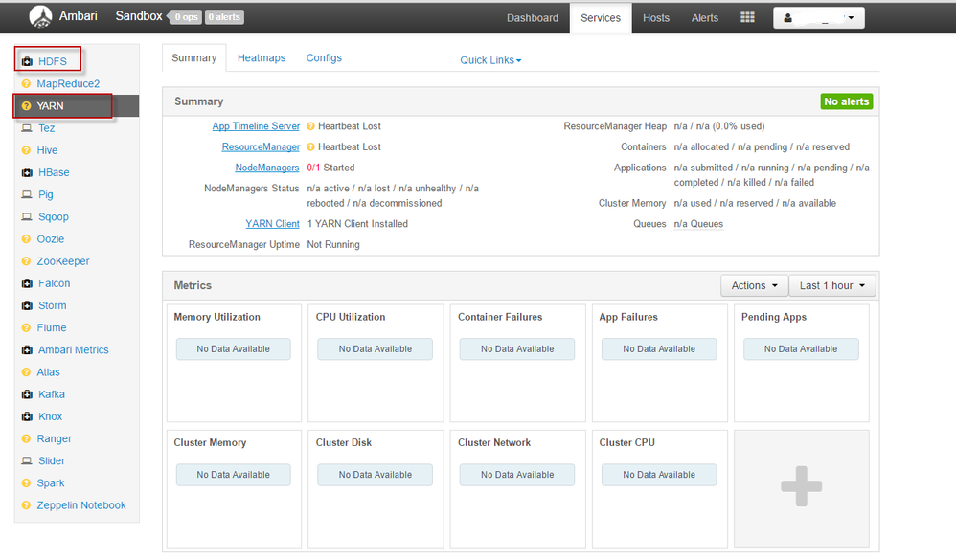This screenshot has width=956, height=560.
Task: Add a metrics widget with plus icon
Action: 801,486
